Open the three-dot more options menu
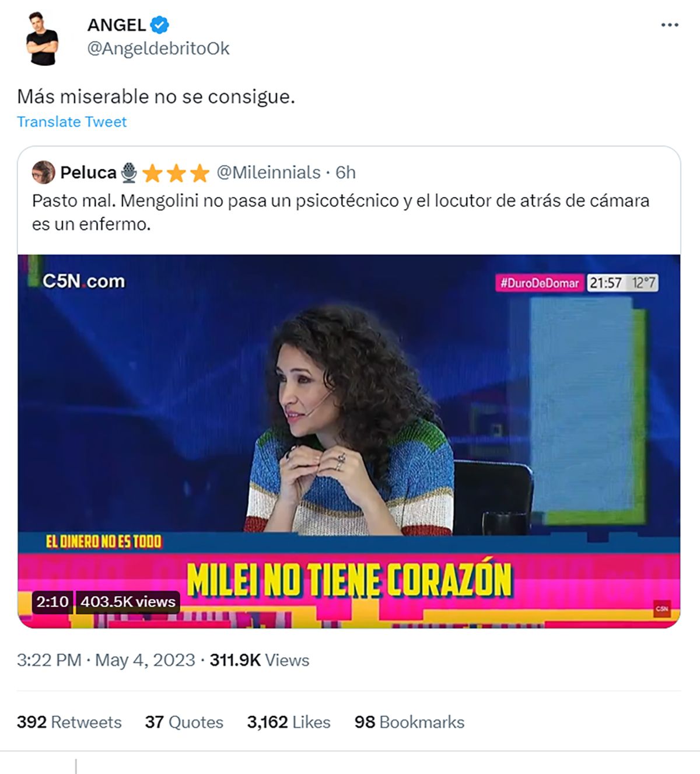The image size is (700, 774). 669,25
